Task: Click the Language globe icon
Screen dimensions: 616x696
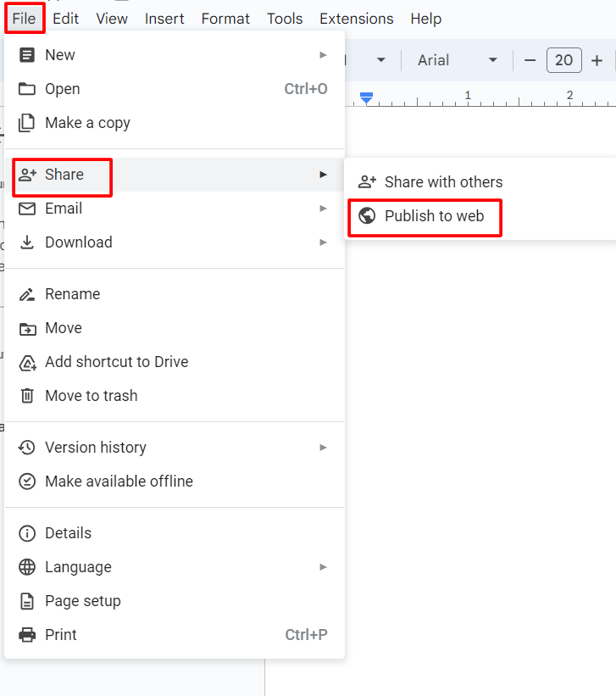Action: coord(27,567)
